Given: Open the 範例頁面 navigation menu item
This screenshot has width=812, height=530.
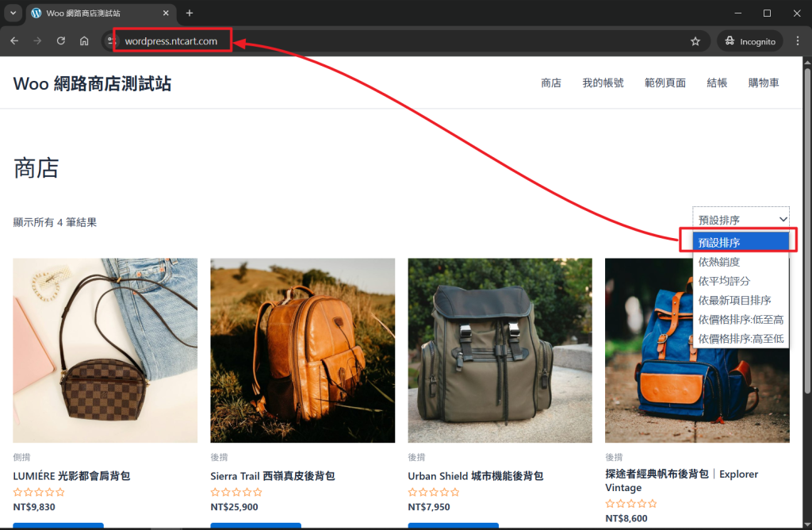Looking at the screenshot, I should point(665,83).
